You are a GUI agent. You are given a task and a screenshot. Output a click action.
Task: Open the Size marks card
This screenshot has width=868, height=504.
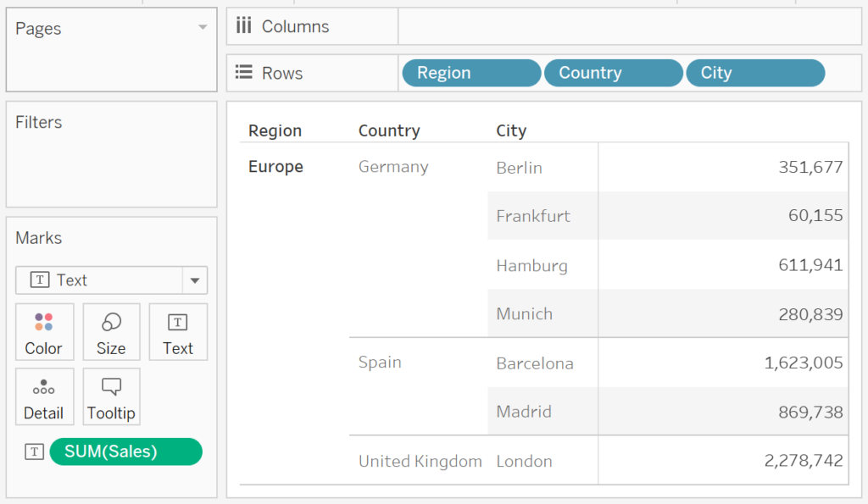coord(111,332)
